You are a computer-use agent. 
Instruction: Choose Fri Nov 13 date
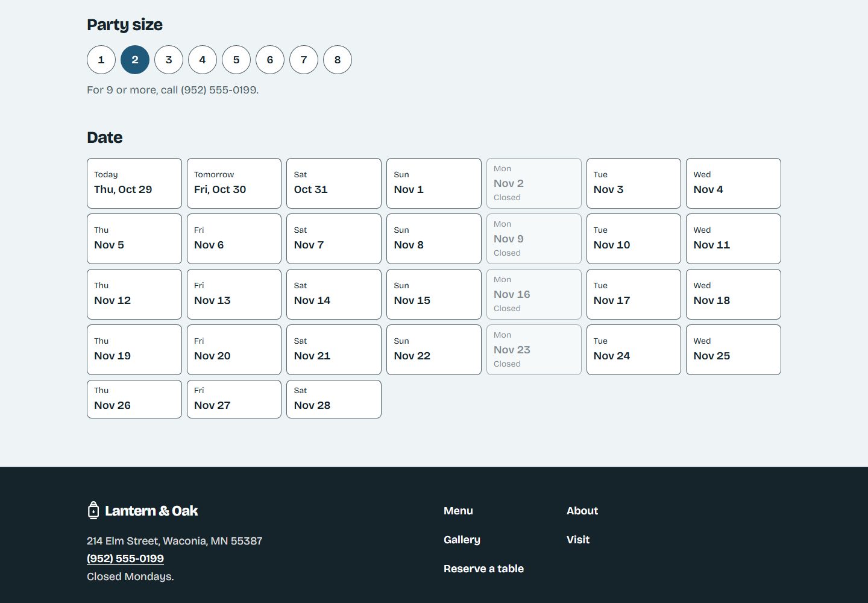coord(234,294)
